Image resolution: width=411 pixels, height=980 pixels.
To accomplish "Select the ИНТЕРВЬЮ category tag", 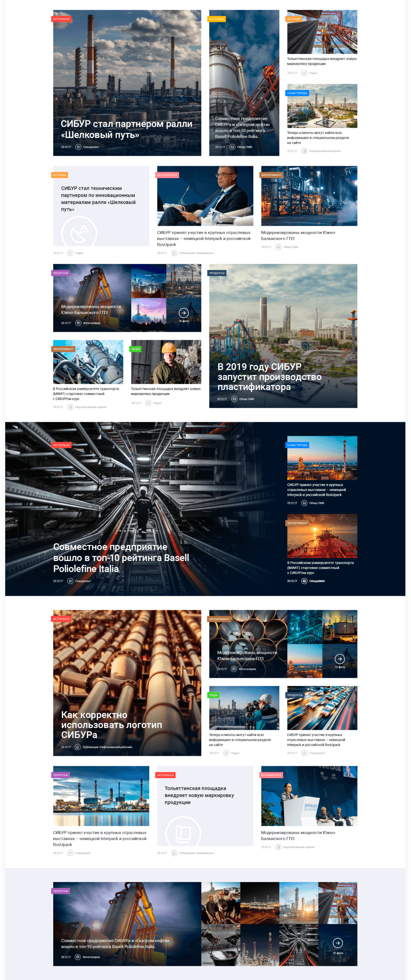I will tap(217, 19).
